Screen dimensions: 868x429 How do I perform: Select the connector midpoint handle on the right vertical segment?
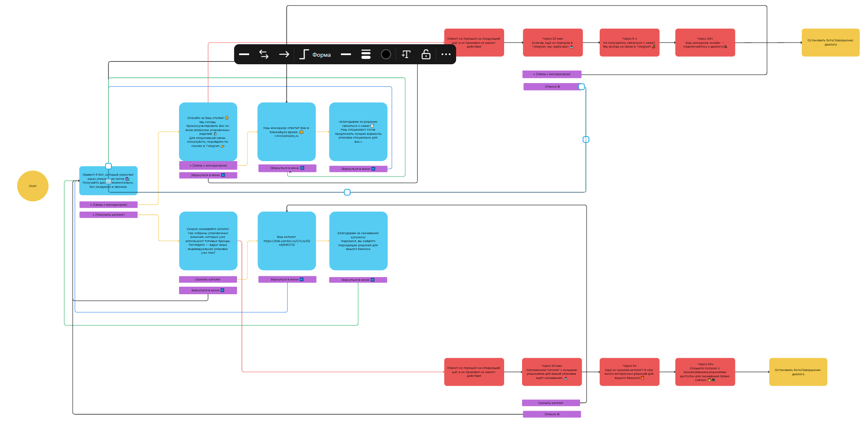point(586,139)
